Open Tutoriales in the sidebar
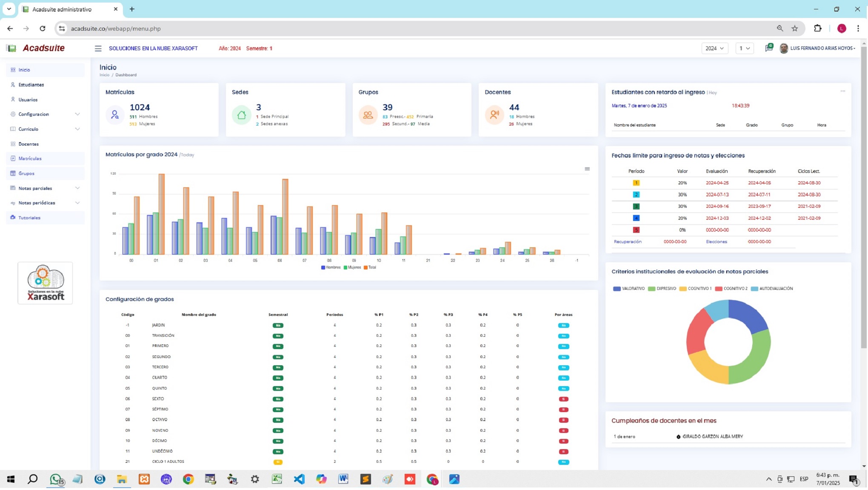This screenshot has width=868, height=490. point(29,218)
